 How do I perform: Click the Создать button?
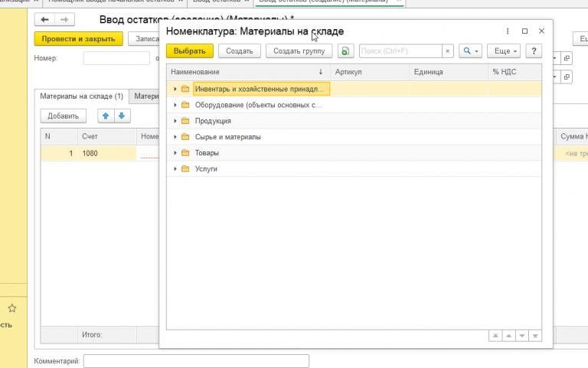pos(240,51)
